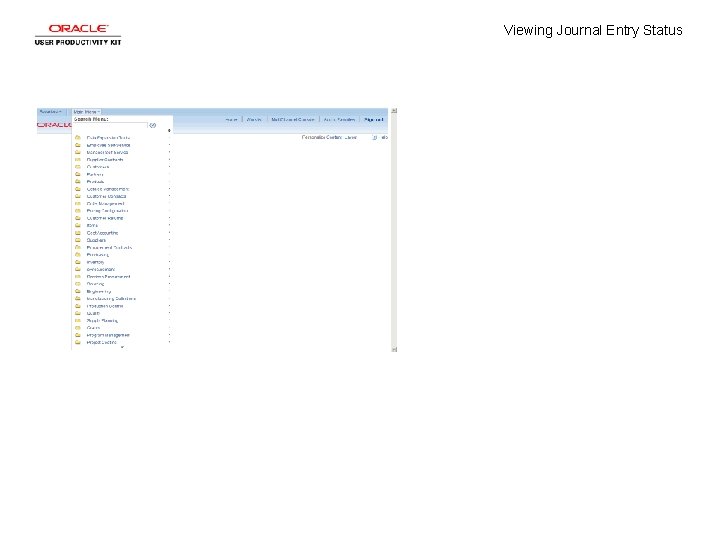Viewport: 720px width, 540px height.
Task: Select Purchasing in the menu
Action: point(98,255)
